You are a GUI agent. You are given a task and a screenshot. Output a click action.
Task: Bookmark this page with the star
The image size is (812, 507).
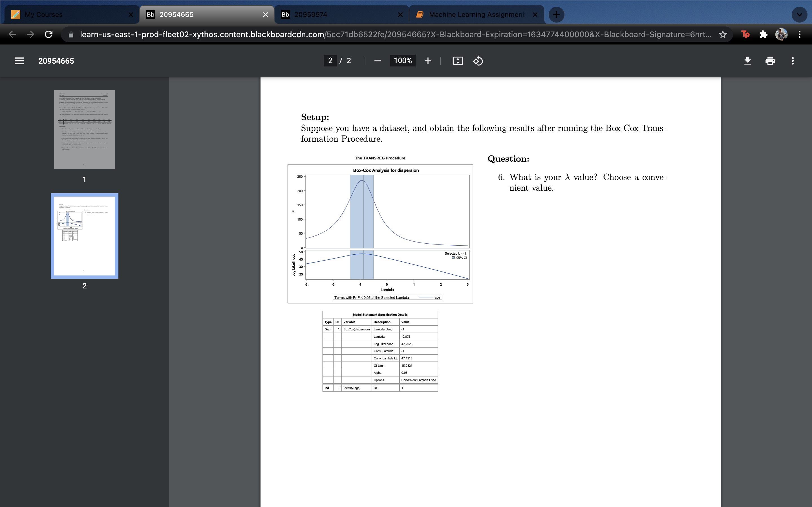click(723, 34)
